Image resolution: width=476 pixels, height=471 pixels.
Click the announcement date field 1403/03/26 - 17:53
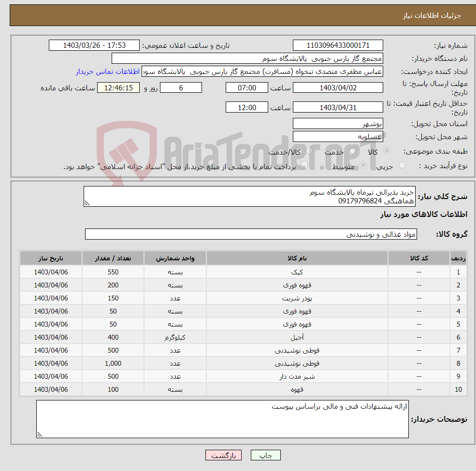pyautogui.click(x=94, y=45)
